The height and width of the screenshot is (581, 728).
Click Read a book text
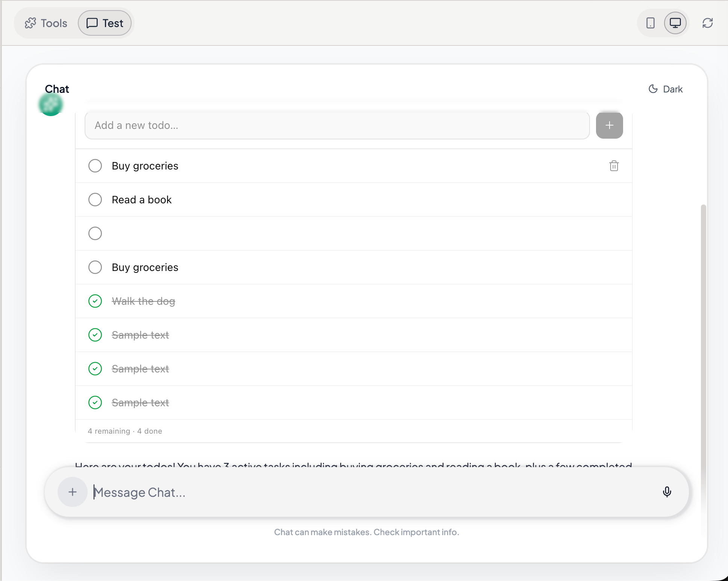click(x=142, y=200)
